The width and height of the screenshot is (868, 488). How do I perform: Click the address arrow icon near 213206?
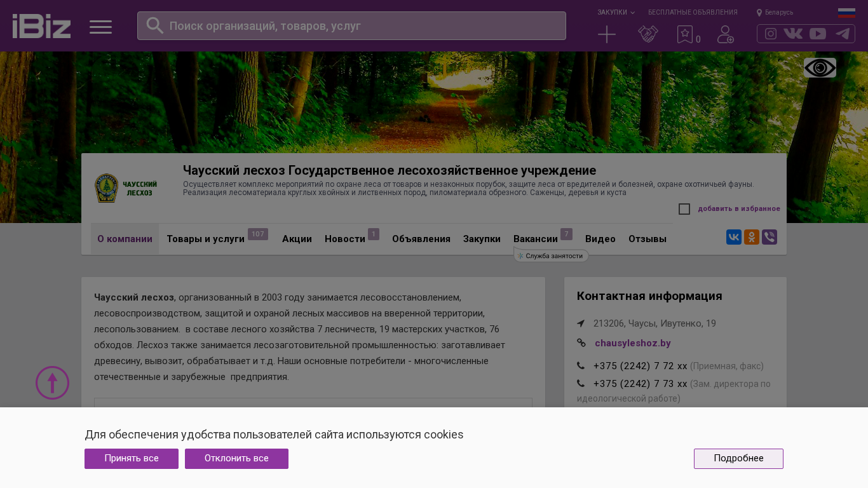pos(581,323)
